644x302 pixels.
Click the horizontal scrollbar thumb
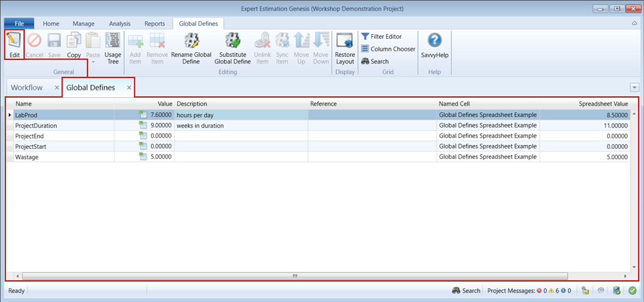tap(295, 276)
